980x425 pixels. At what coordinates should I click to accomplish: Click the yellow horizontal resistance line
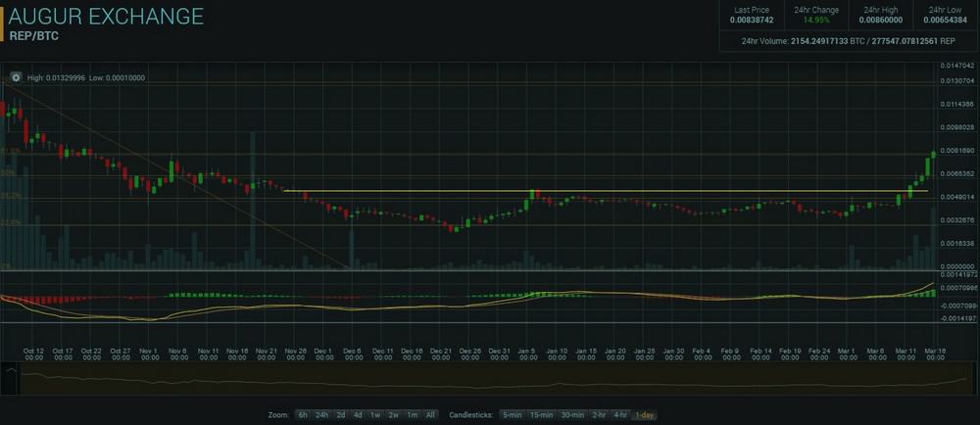pyautogui.click(x=605, y=191)
